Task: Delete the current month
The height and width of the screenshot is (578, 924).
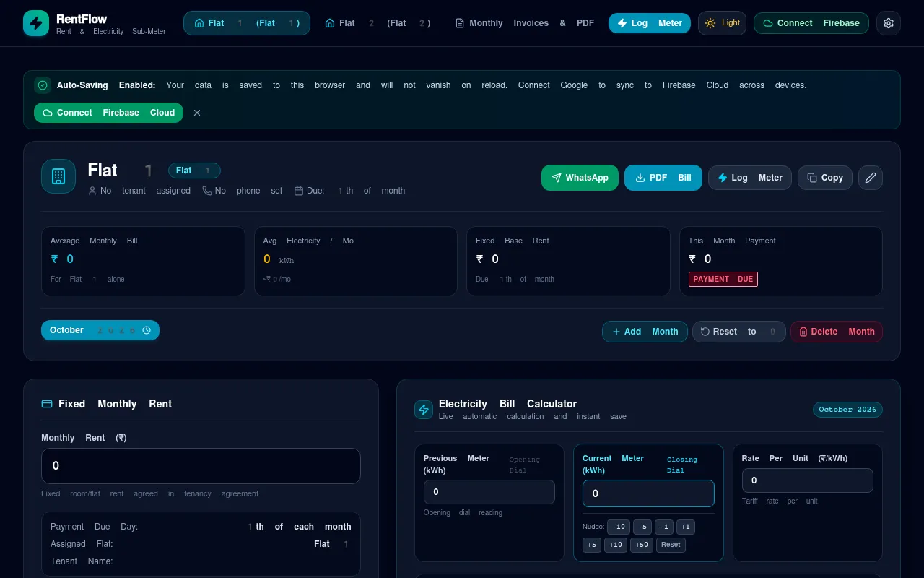Action: tap(837, 332)
